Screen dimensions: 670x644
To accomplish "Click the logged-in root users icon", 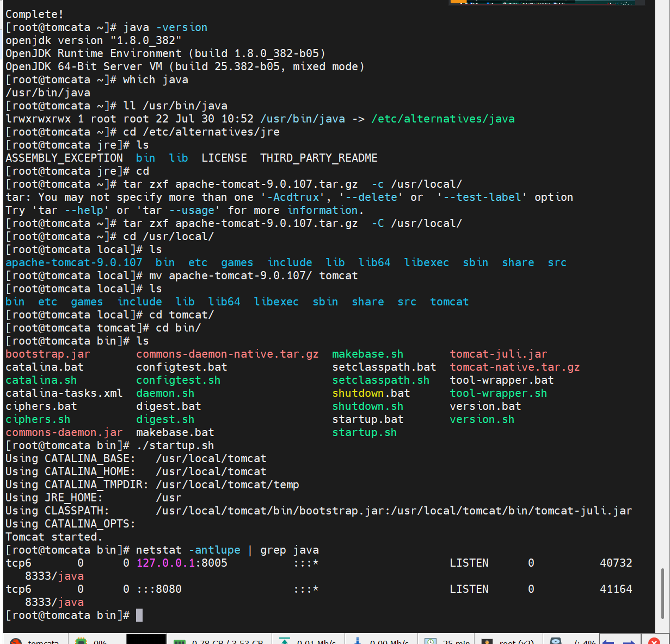I will (x=487, y=642).
